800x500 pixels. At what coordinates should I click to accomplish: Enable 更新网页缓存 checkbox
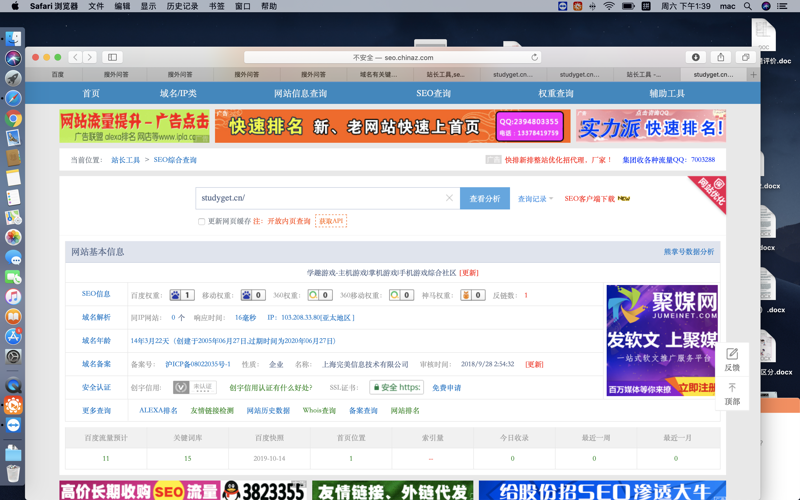(x=201, y=221)
